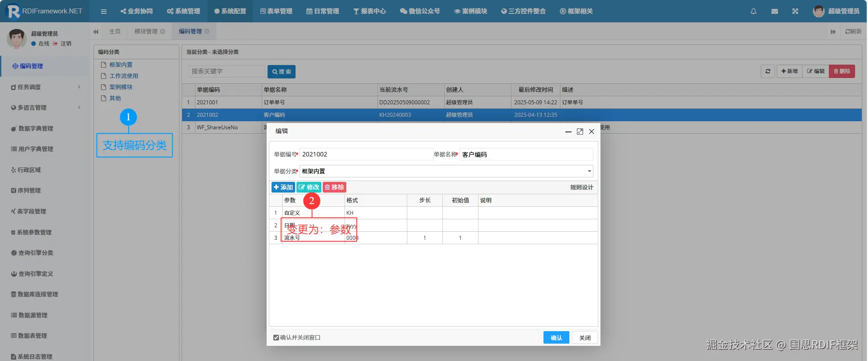Click the grid reload icon button
This screenshot has height=361, width=868.
tap(768, 71)
